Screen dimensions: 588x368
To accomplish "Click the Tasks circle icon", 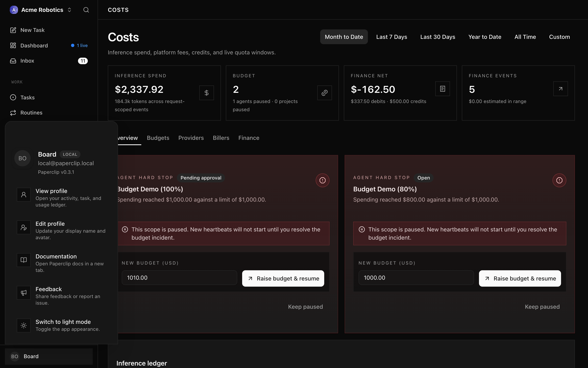I will 13,97.
